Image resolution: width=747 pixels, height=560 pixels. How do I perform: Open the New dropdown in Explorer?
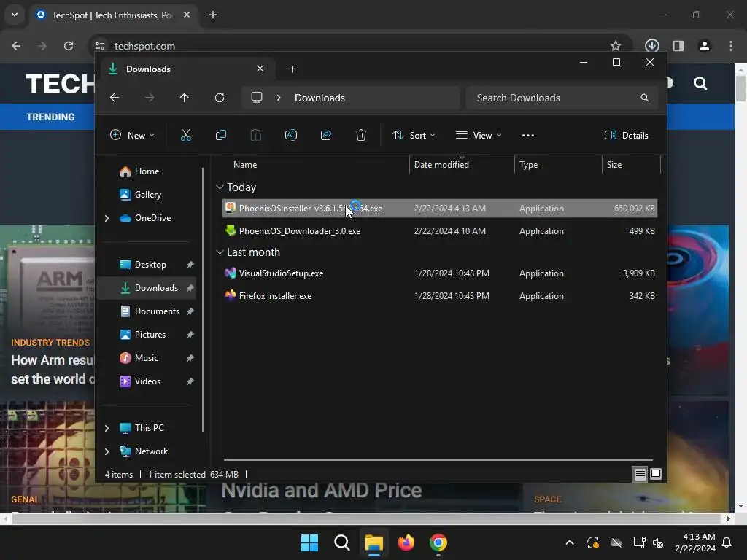[132, 135]
